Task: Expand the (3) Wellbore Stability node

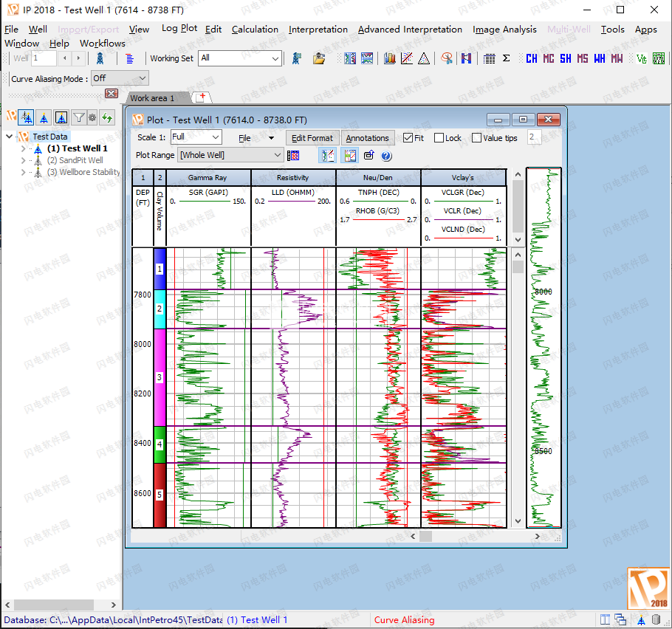Action: pos(23,172)
